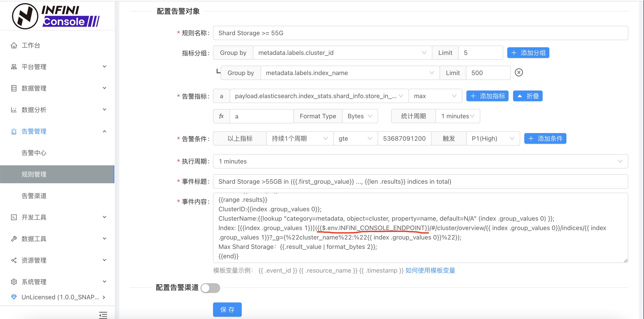
Task: Open the P1(High) severity dropdown
Action: 492,139
